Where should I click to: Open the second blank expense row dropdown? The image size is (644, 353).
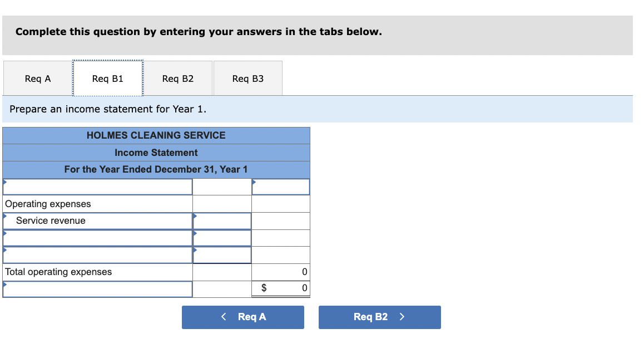(x=97, y=254)
